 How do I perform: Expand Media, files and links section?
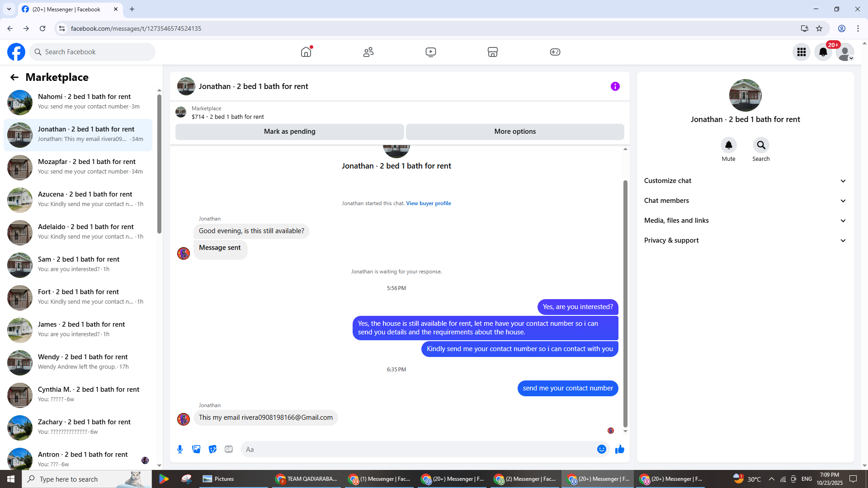(745, 221)
